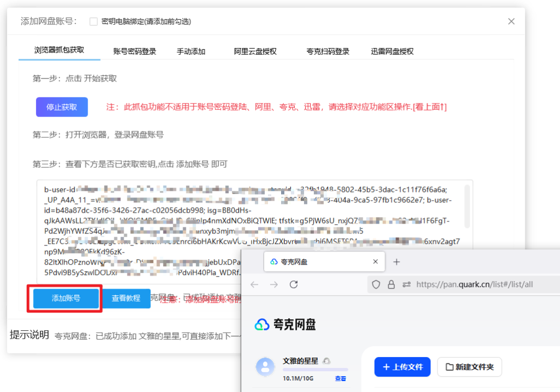Click the storage usage progress bar
The width and height of the screenshot is (560, 392).
pos(316,370)
